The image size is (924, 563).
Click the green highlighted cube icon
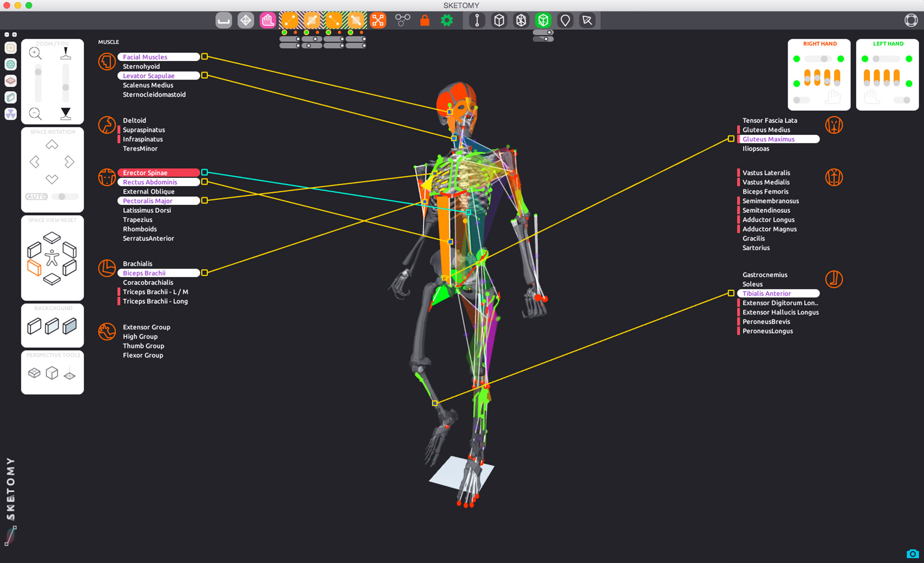pos(543,20)
